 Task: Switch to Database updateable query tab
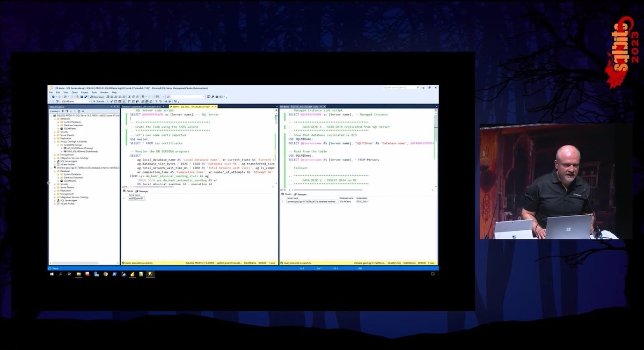(142, 106)
